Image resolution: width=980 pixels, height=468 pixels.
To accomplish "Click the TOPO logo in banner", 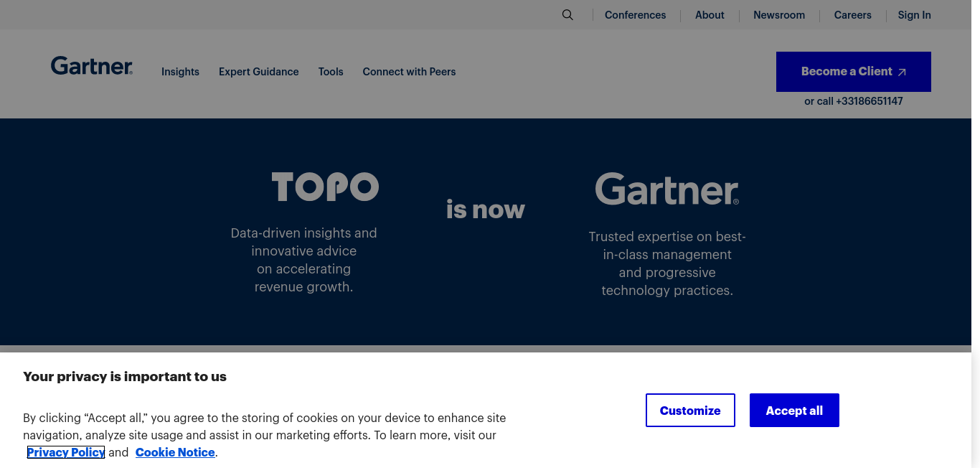I will click(325, 187).
